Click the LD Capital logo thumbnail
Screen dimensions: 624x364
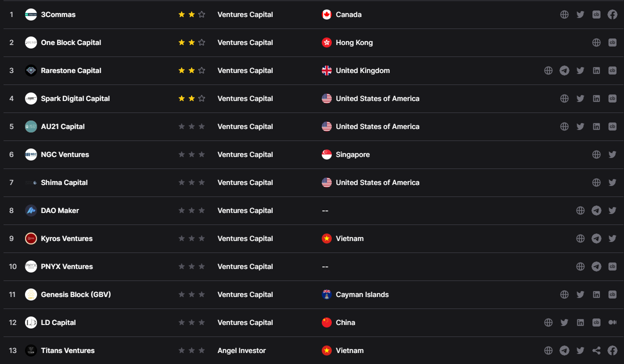[31, 322]
